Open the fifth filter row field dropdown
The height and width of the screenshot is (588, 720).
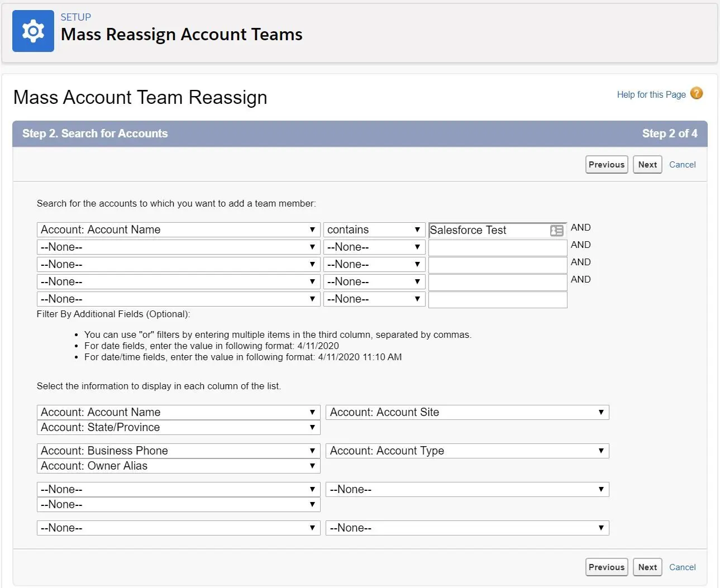(x=179, y=299)
